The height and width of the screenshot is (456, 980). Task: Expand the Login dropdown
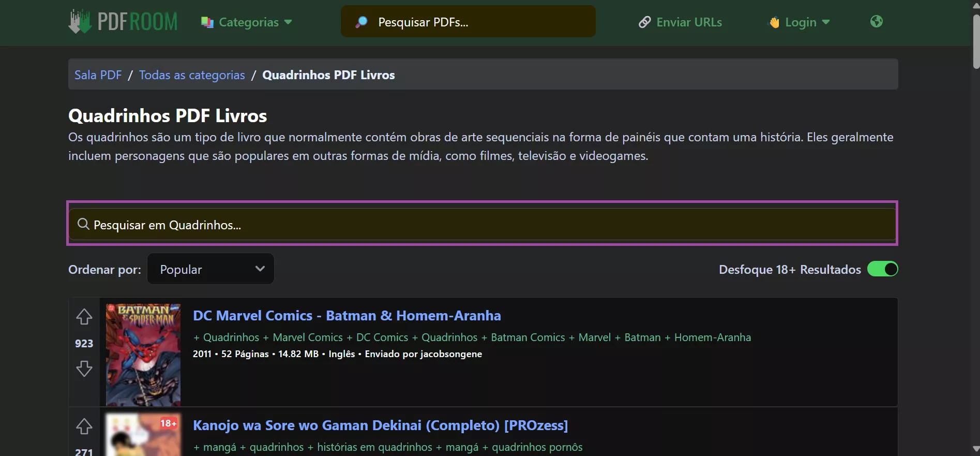(799, 22)
